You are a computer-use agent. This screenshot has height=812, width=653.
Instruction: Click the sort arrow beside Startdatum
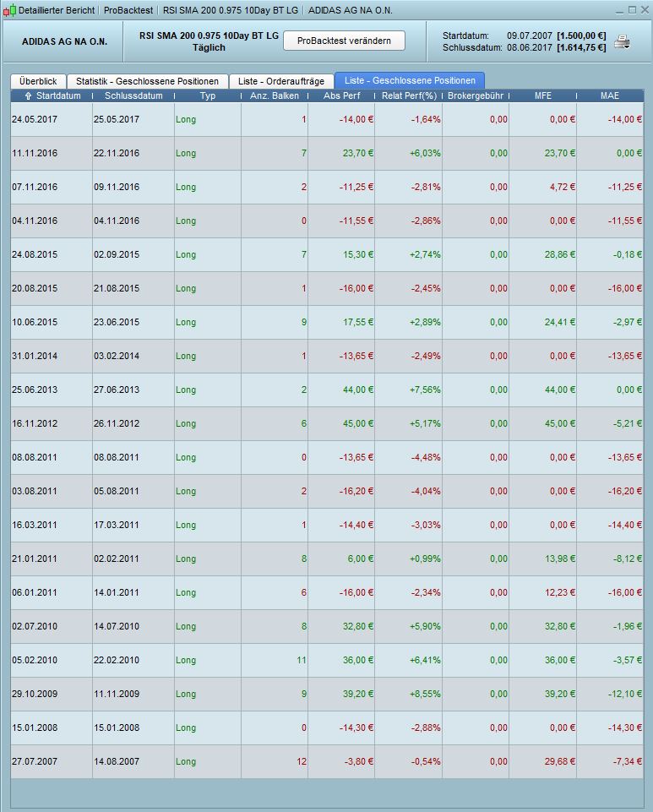(x=29, y=95)
